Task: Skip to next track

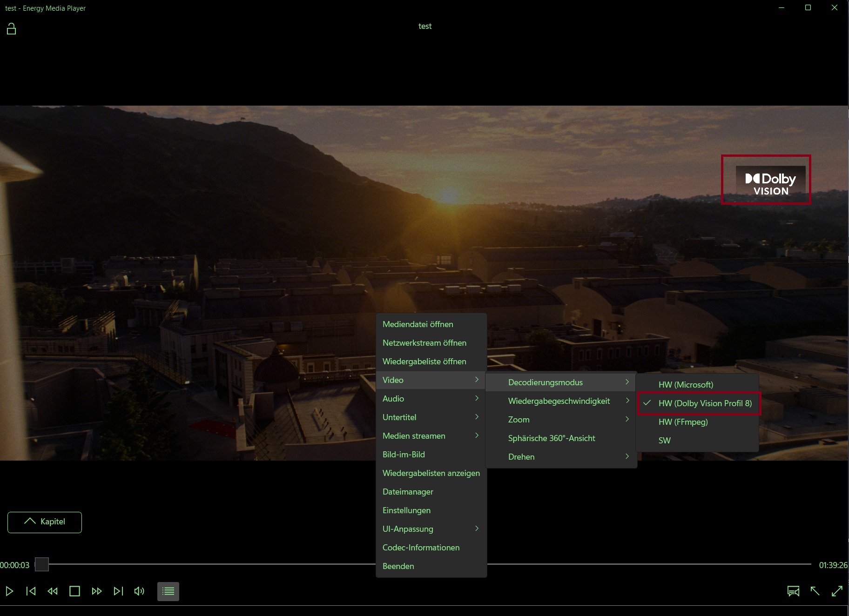Action: click(118, 591)
